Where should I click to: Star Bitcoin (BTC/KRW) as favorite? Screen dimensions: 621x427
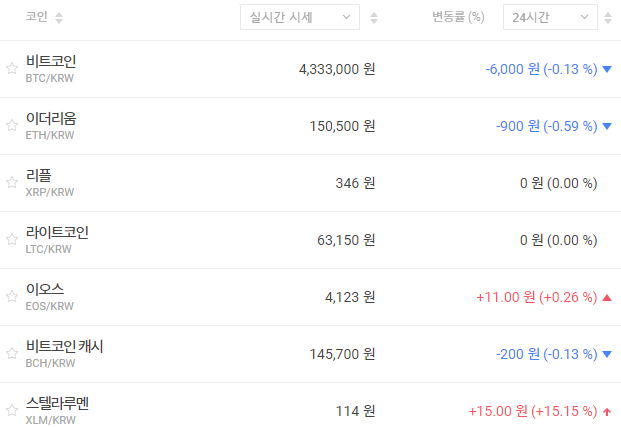click(12, 69)
